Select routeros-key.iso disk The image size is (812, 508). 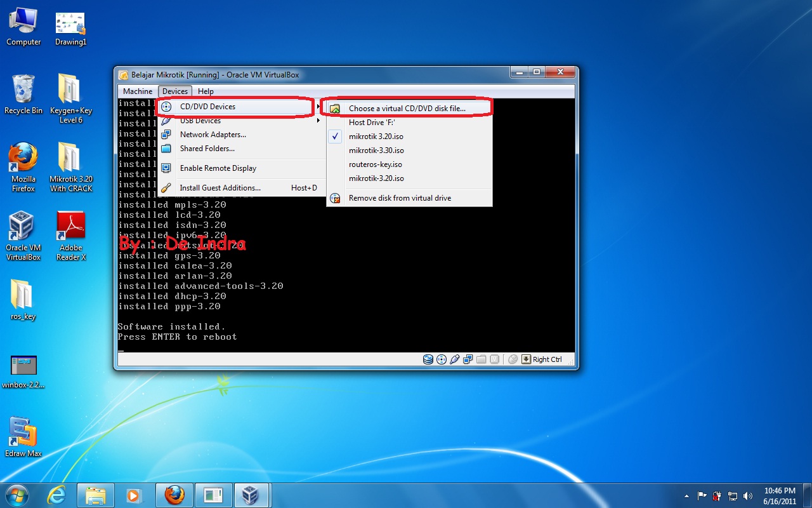(409, 164)
